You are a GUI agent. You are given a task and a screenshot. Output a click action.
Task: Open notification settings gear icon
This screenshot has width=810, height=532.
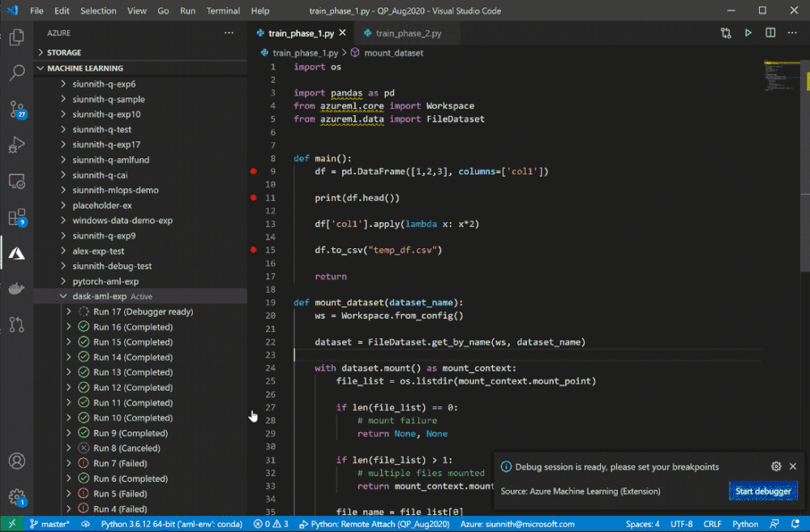coord(776,466)
